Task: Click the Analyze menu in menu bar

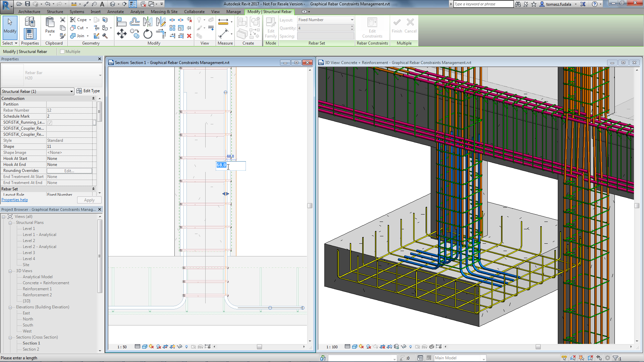Action: coord(136,11)
